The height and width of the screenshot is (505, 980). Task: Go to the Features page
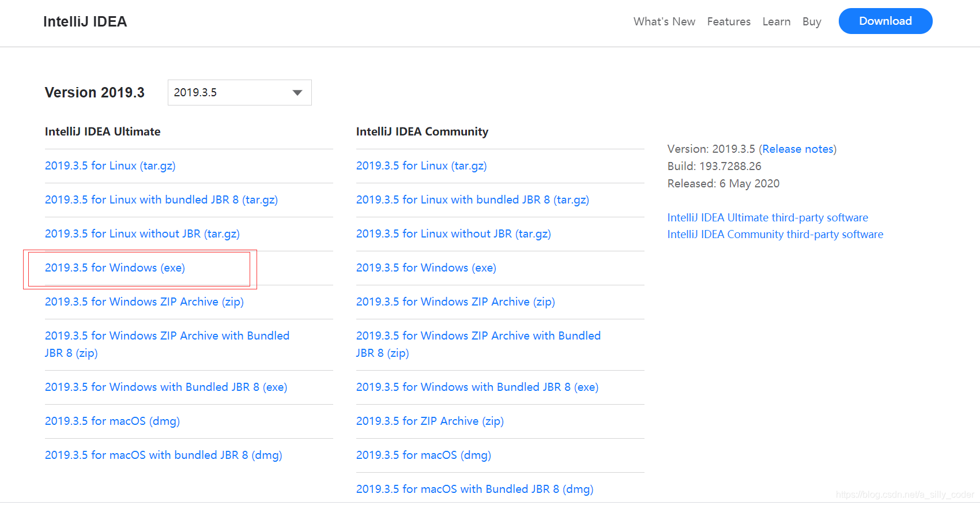tap(729, 21)
